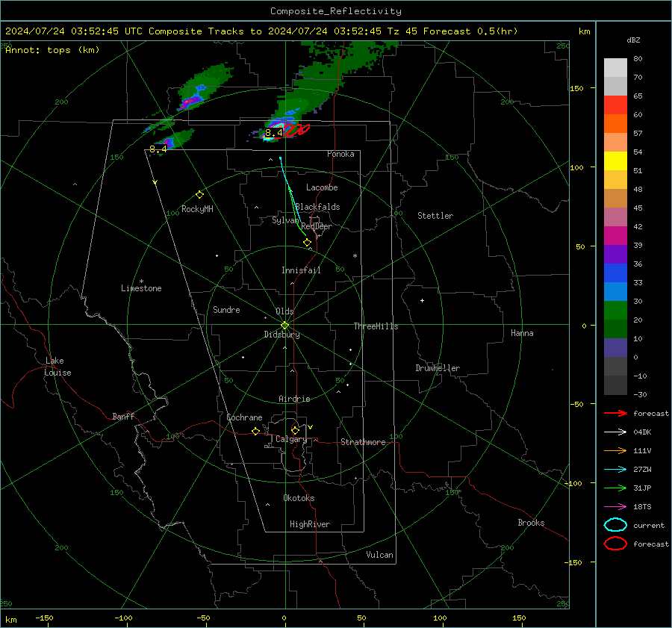This screenshot has height=628, width=672.
Task: Click the Hanna town label
Action: [522, 333]
